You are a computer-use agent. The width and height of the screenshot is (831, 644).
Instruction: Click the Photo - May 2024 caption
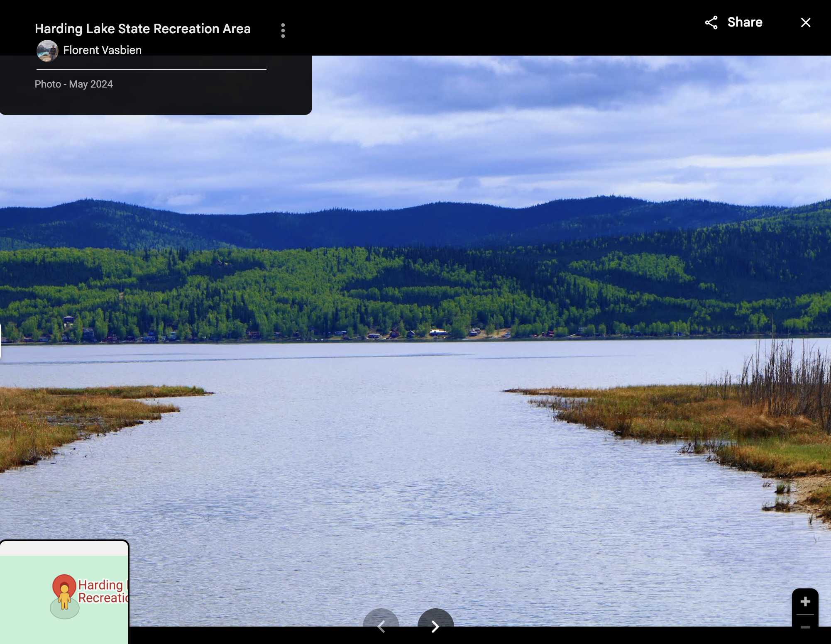click(73, 84)
